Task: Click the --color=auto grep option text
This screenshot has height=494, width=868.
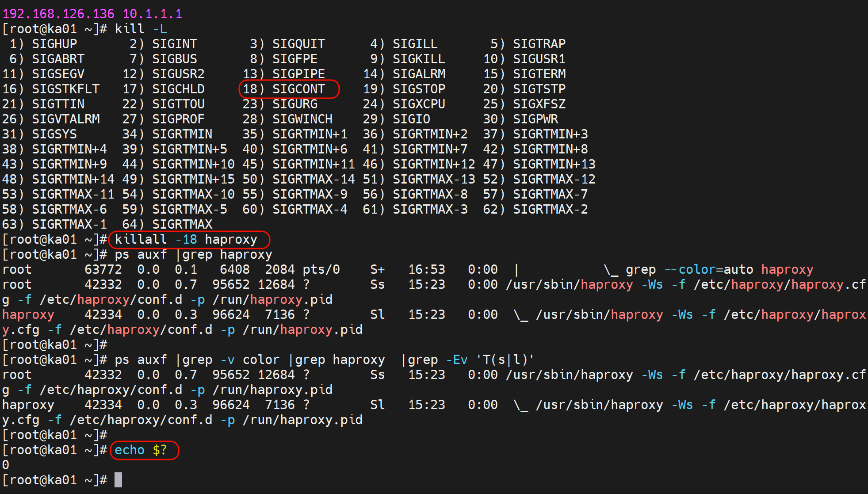Action: pos(708,269)
